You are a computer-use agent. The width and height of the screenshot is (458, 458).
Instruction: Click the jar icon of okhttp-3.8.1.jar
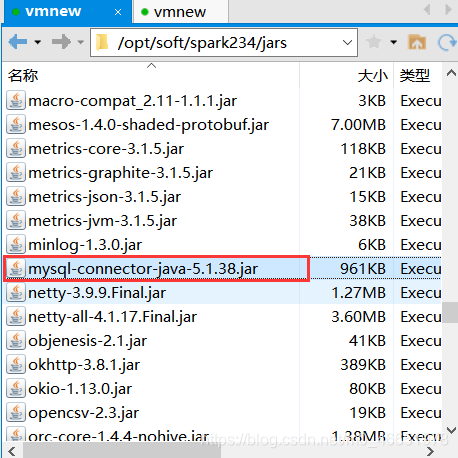(x=16, y=365)
